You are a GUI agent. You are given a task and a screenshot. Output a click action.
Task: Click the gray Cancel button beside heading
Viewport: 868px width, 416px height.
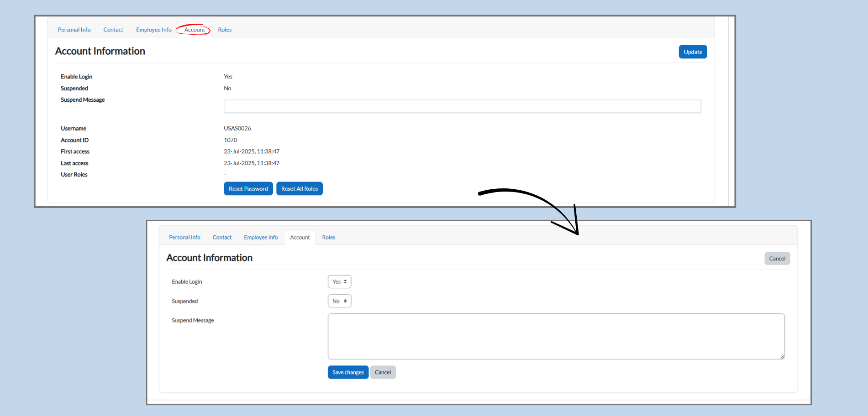(777, 259)
